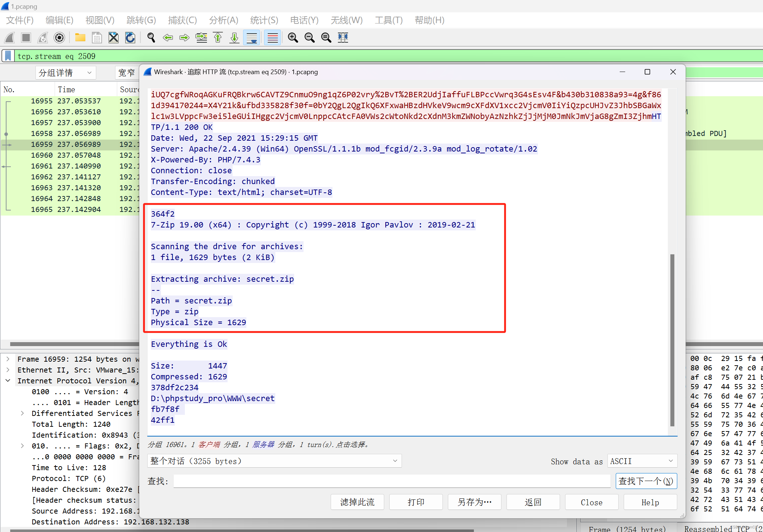763x532 pixels.
Task: Stop the running capture
Action: pyautogui.click(x=26, y=38)
